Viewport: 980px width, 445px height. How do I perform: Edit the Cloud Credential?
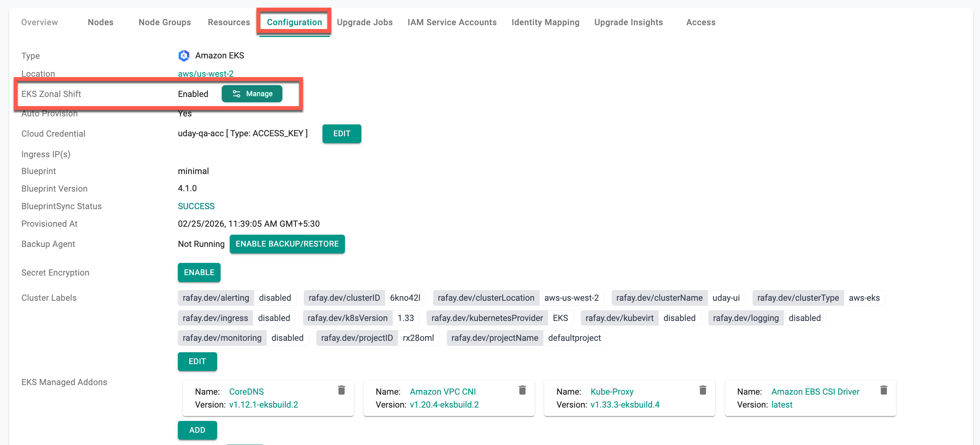pyautogui.click(x=342, y=134)
